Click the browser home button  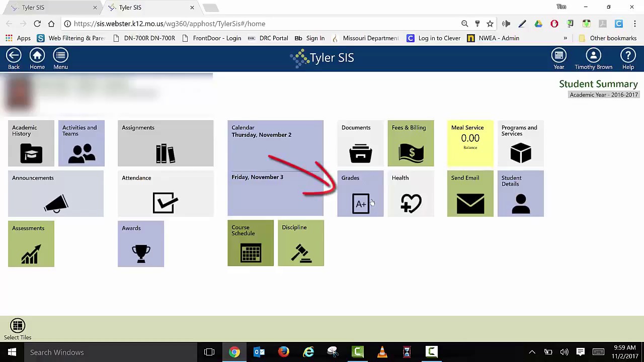click(51, 24)
